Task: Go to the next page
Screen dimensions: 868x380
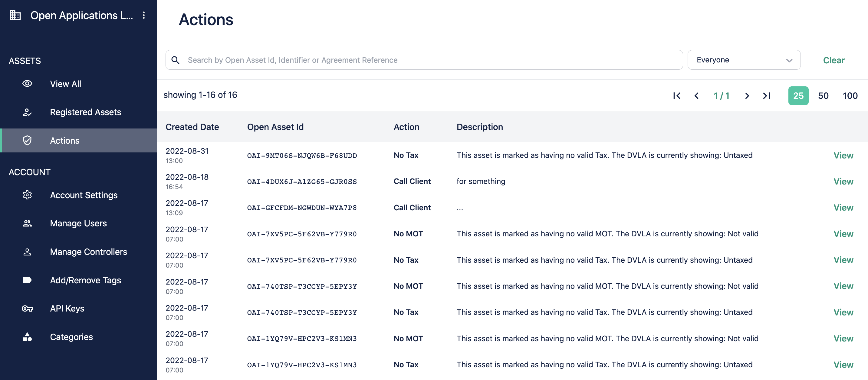Action: click(747, 96)
